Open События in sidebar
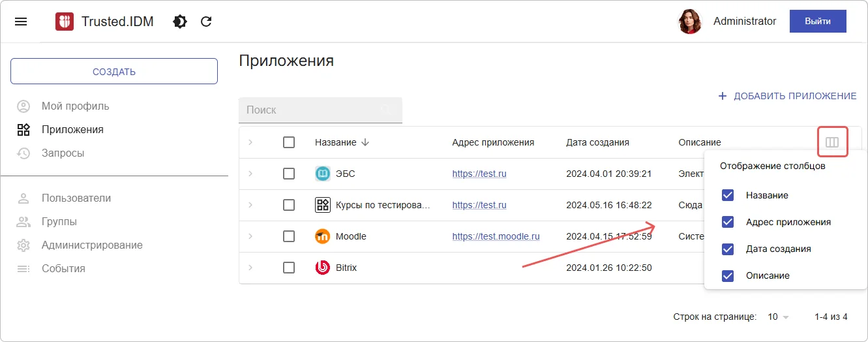 click(51, 269)
